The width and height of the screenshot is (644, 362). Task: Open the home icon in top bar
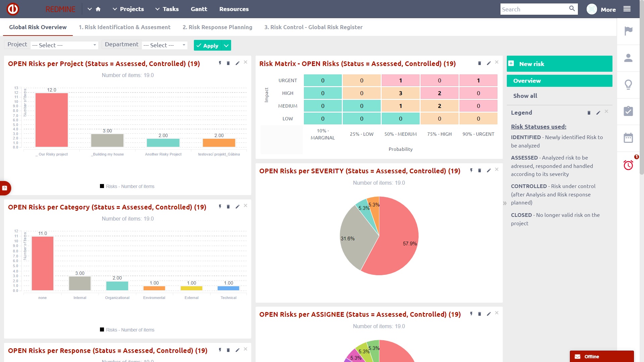click(x=98, y=9)
